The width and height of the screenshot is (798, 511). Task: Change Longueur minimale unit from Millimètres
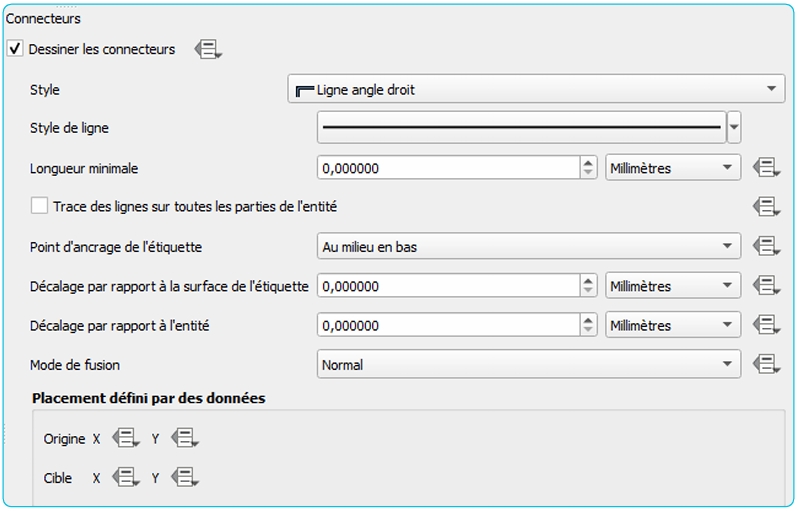pos(673,168)
